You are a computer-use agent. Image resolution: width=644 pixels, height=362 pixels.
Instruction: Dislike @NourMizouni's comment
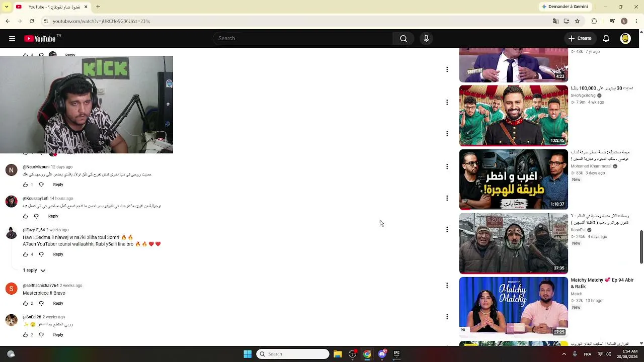[x=41, y=185]
